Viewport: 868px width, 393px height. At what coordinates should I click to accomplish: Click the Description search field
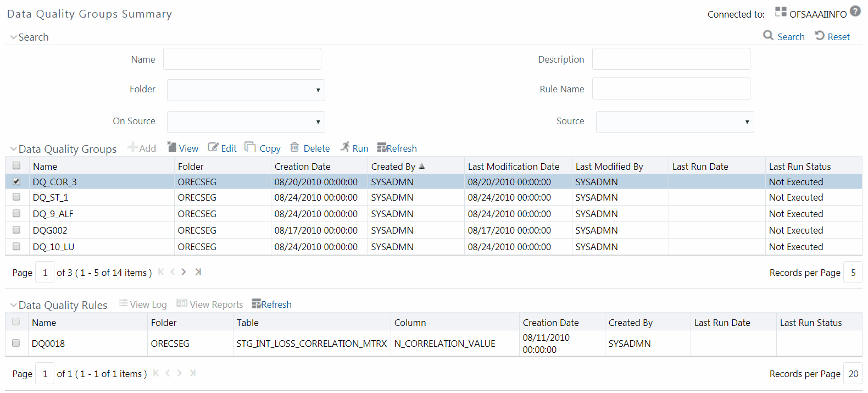coord(671,59)
